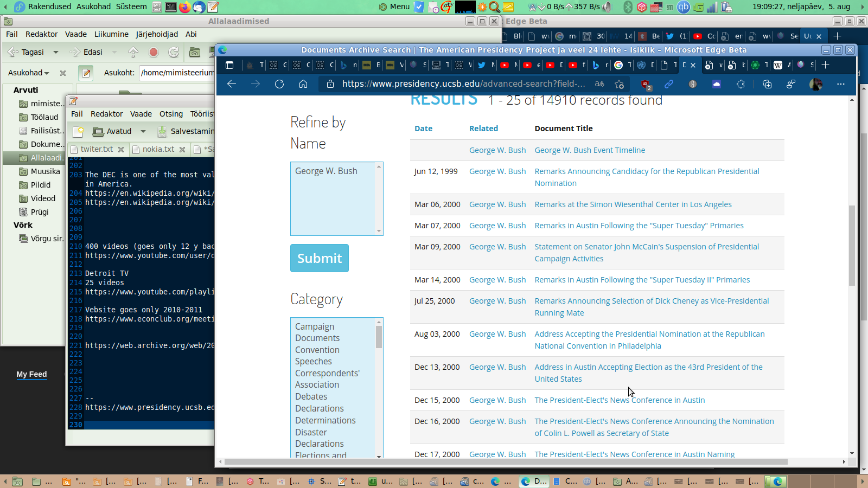
Task: Open the Otsing menu in text editor
Action: point(171,114)
